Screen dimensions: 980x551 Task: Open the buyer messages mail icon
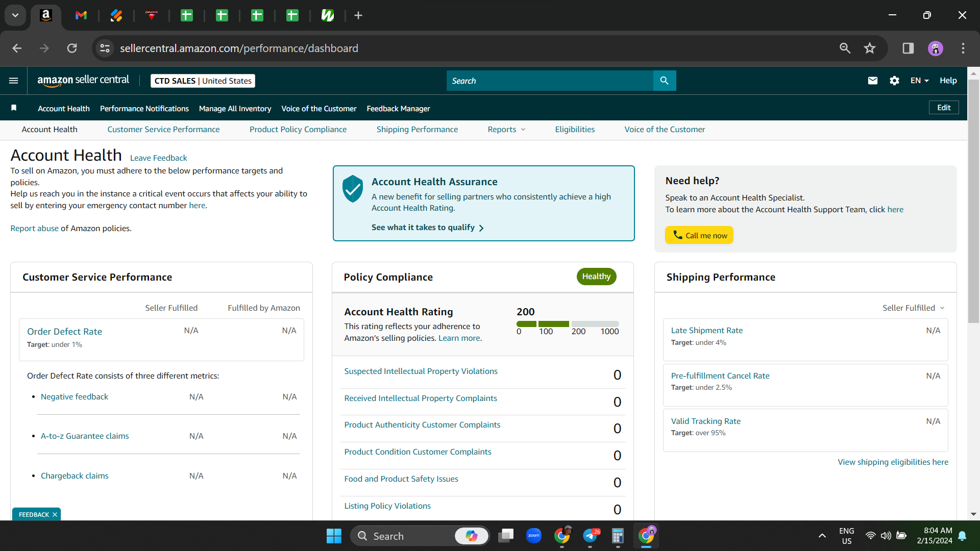coord(873,81)
